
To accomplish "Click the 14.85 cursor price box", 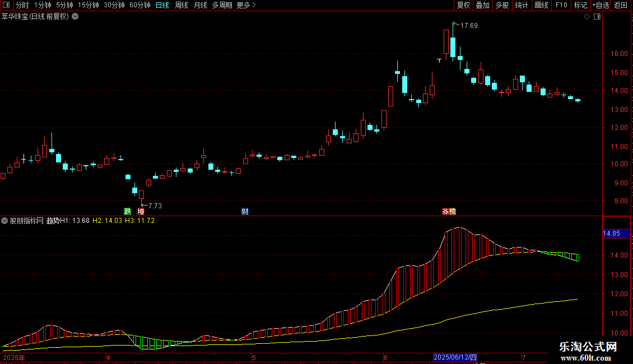I will pyautogui.click(x=616, y=234).
